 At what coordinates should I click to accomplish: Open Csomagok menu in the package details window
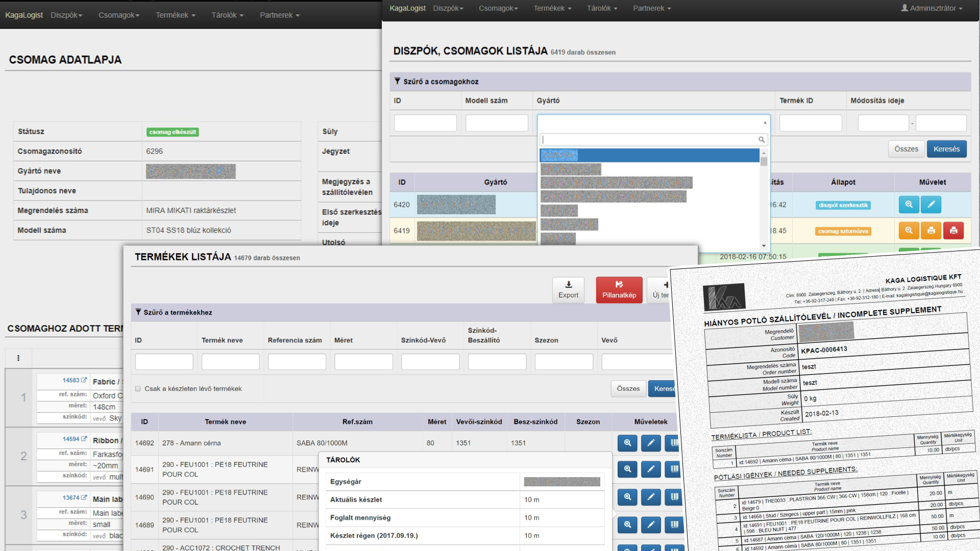119,15
